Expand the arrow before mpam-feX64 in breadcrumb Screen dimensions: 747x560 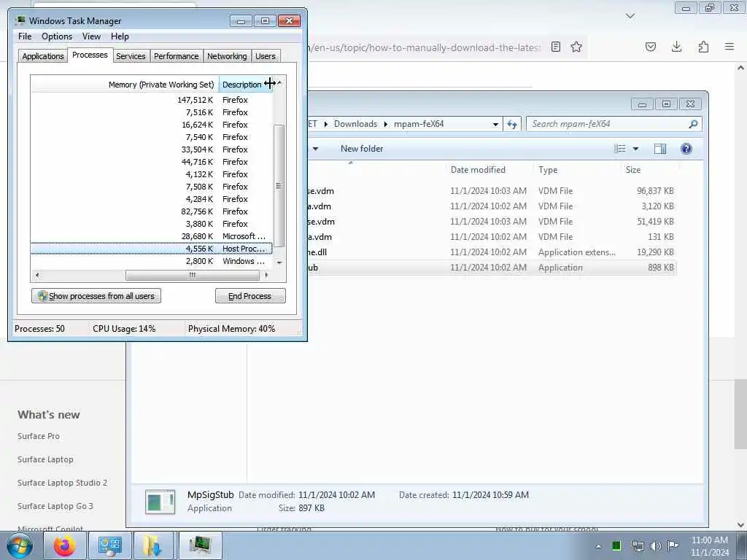385,124
